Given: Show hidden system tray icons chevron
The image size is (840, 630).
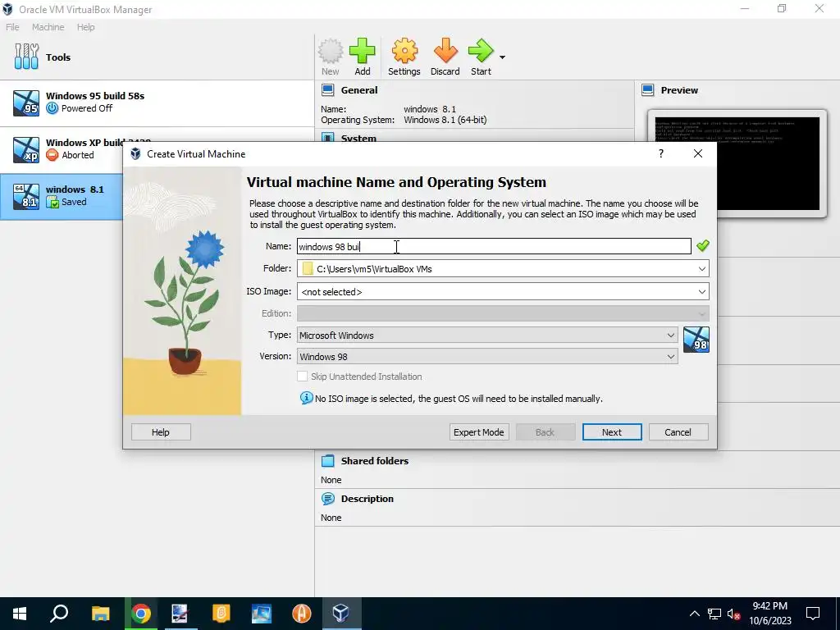Looking at the screenshot, I should pyautogui.click(x=694, y=614).
